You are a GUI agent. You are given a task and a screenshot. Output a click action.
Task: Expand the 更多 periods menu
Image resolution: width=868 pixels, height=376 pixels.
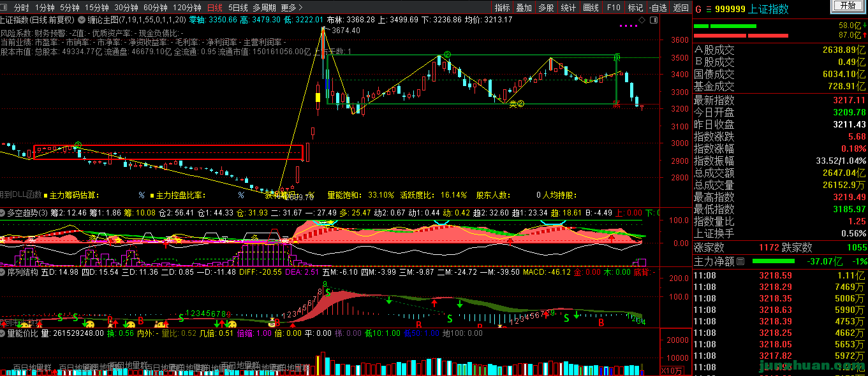[291, 8]
